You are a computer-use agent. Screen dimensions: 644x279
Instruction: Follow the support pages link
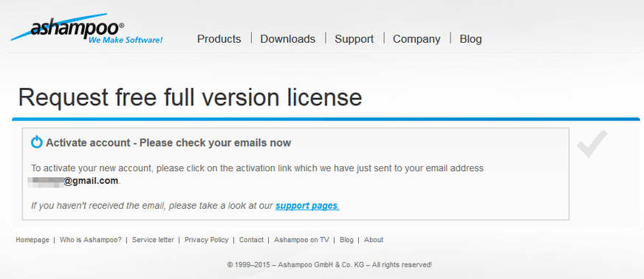pyautogui.click(x=307, y=205)
